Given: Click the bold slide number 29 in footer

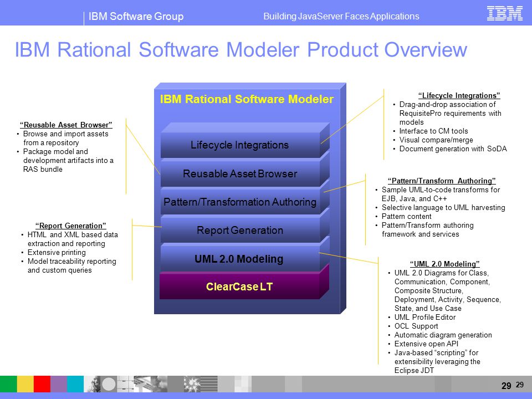Looking at the screenshot, I should pyautogui.click(x=506, y=386).
